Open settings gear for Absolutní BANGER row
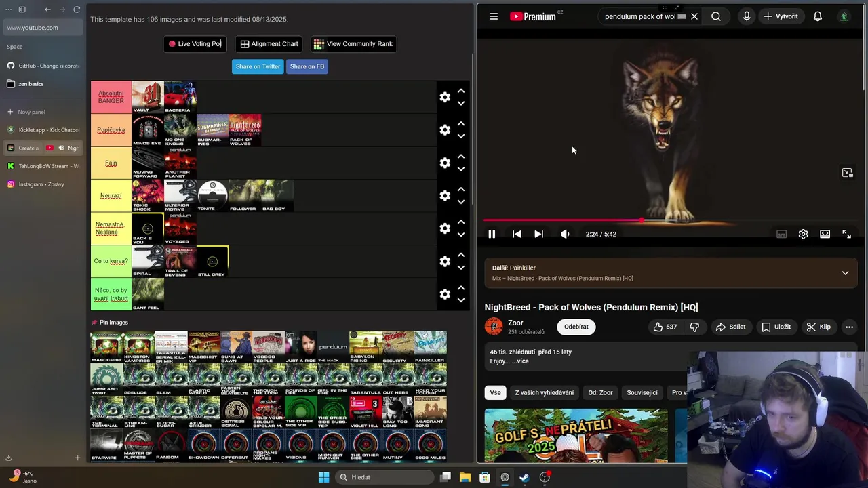 (445, 97)
